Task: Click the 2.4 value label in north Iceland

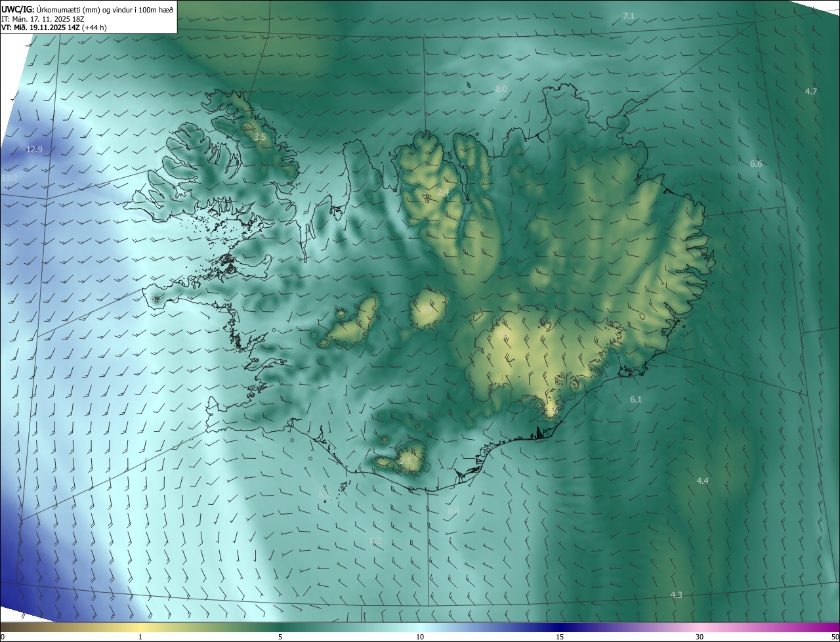Action: (x=444, y=192)
